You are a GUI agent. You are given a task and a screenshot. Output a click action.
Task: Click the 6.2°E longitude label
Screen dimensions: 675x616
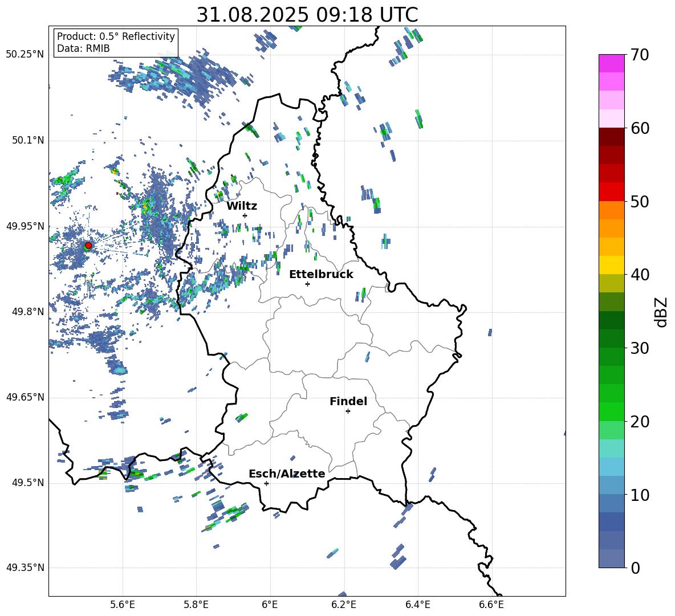344,605
